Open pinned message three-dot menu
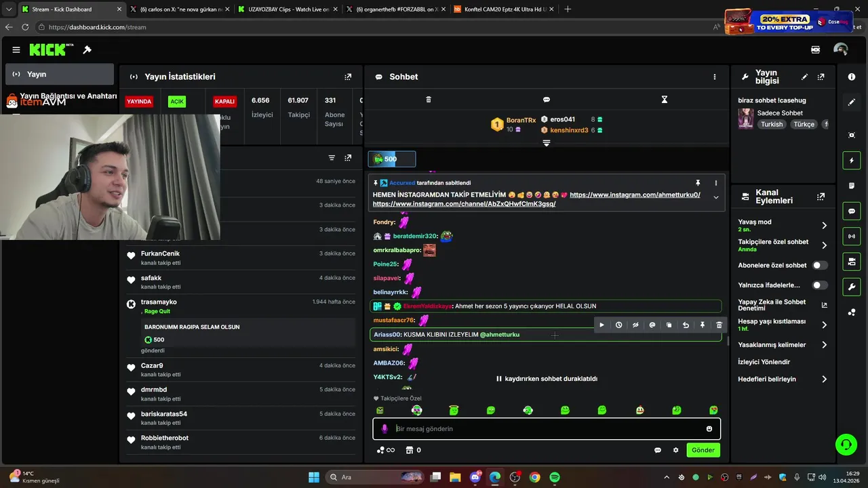868x488 pixels. [715, 183]
